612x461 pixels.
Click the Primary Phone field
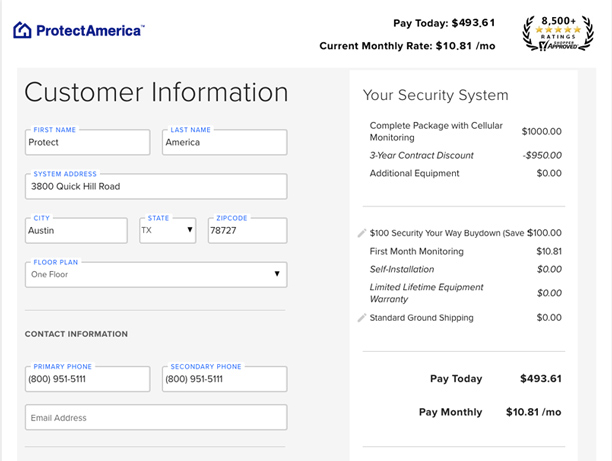click(87, 379)
